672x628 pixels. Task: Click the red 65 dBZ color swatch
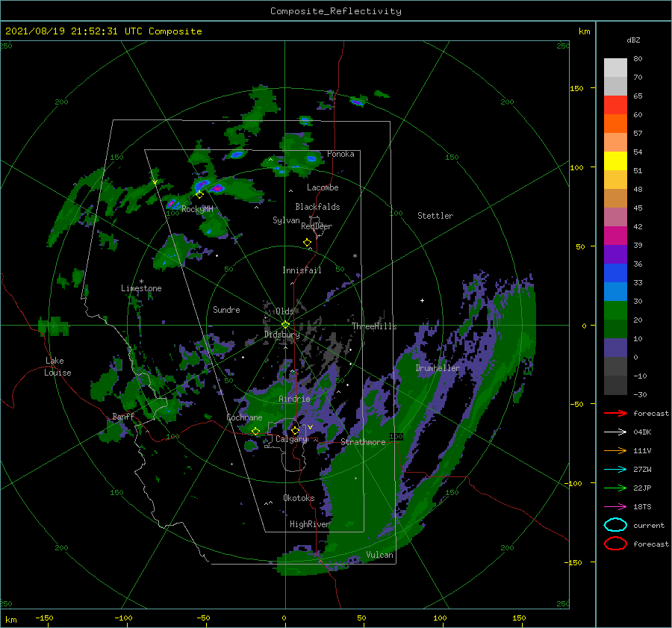[615, 105]
